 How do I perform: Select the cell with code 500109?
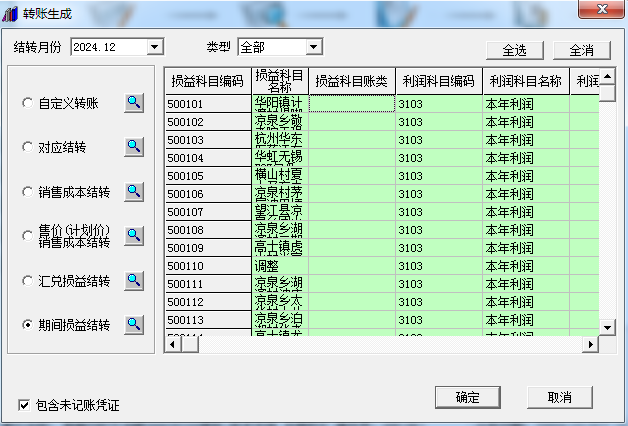208,248
